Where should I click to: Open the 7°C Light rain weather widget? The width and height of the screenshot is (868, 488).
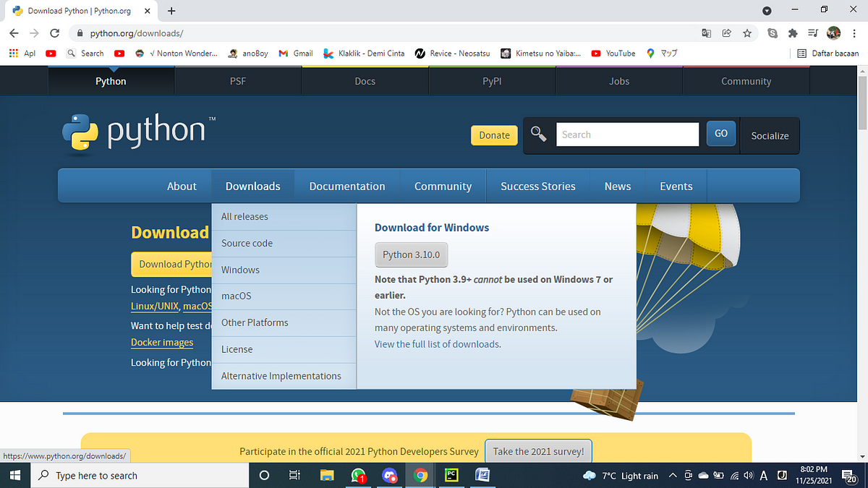(621, 476)
